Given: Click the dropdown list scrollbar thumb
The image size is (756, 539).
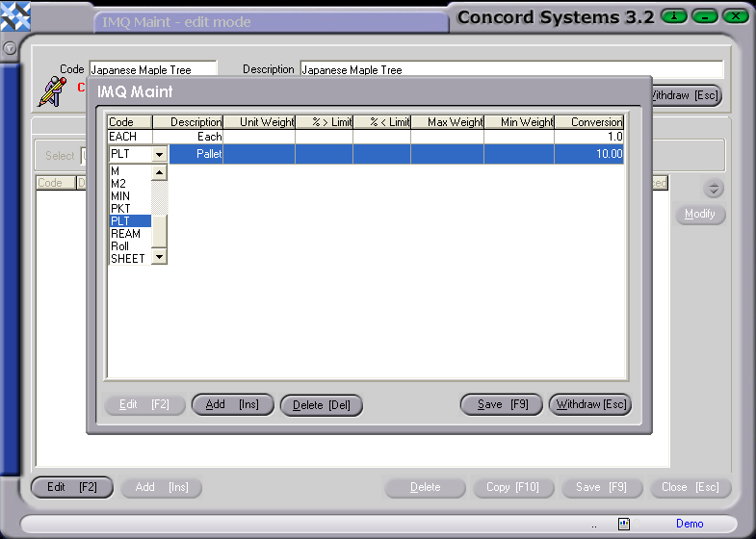Looking at the screenshot, I should point(159,232).
